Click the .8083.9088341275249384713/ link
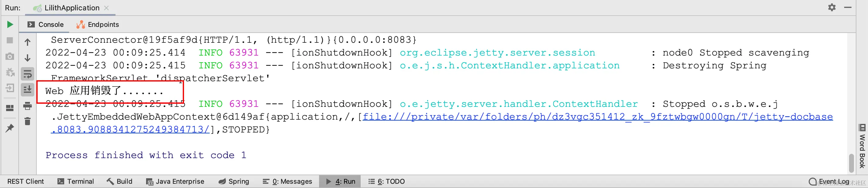Viewport: 868px width, 188px height. 130,129
